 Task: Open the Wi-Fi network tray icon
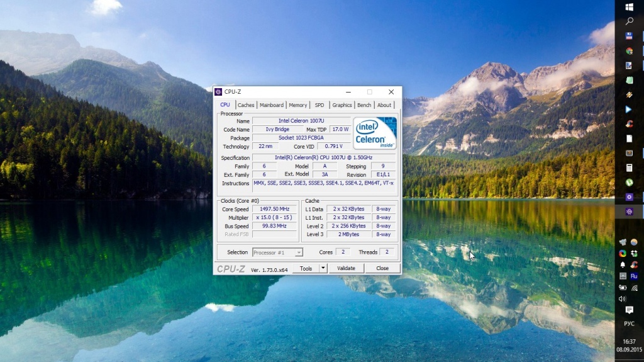pos(634,288)
